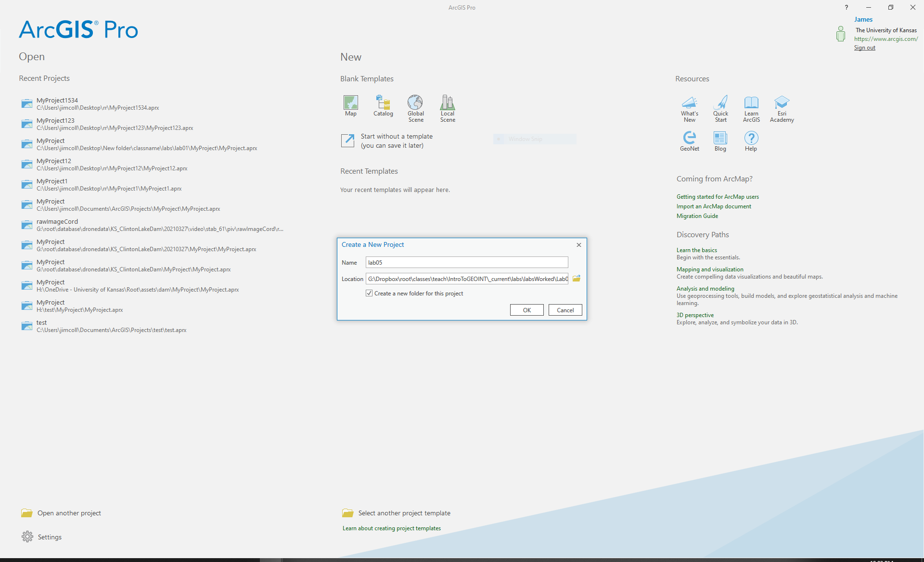Open Analysis and modeling discovery path
924x562 pixels.
pyautogui.click(x=706, y=289)
